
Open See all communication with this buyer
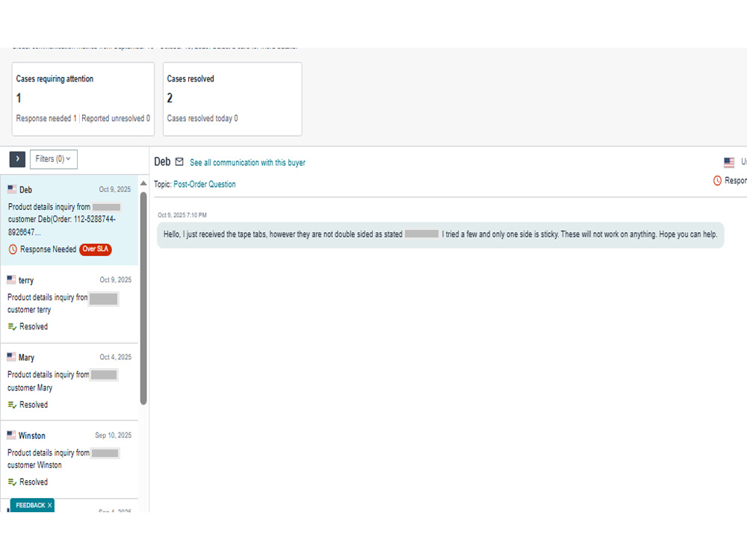point(247,162)
